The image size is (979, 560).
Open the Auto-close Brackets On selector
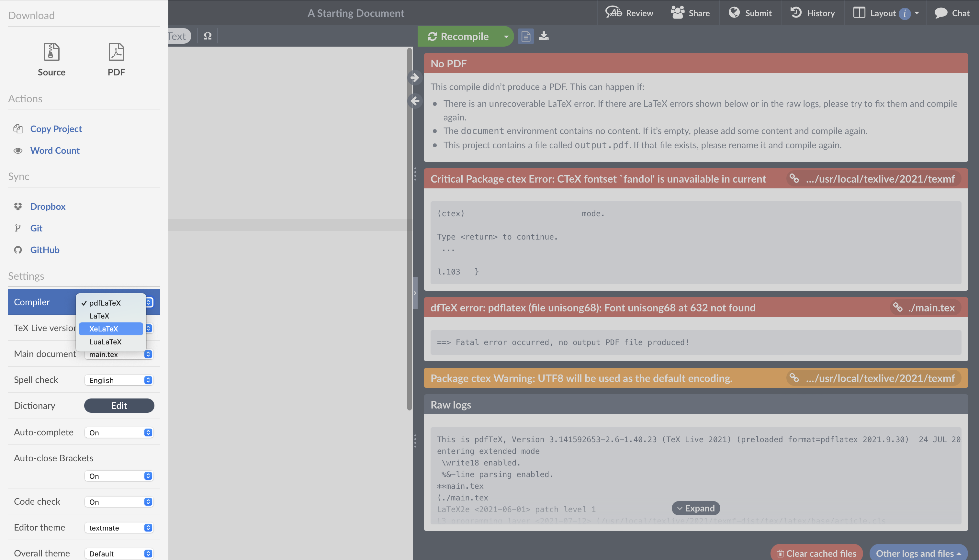click(119, 476)
